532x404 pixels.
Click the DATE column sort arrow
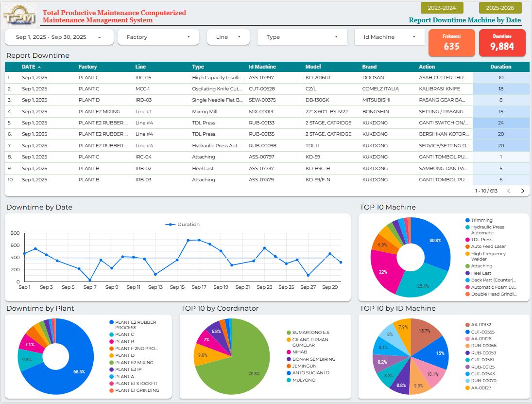coord(39,67)
